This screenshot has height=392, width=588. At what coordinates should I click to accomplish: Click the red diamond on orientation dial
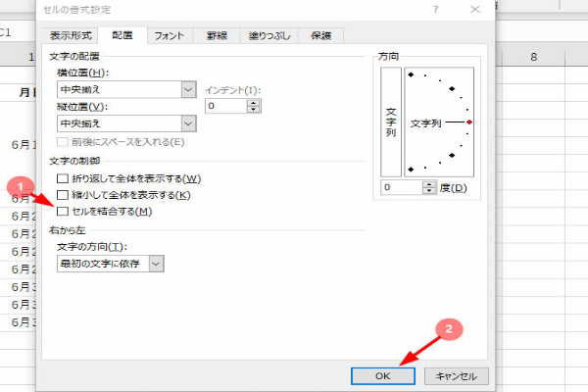[x=469, y=122]
